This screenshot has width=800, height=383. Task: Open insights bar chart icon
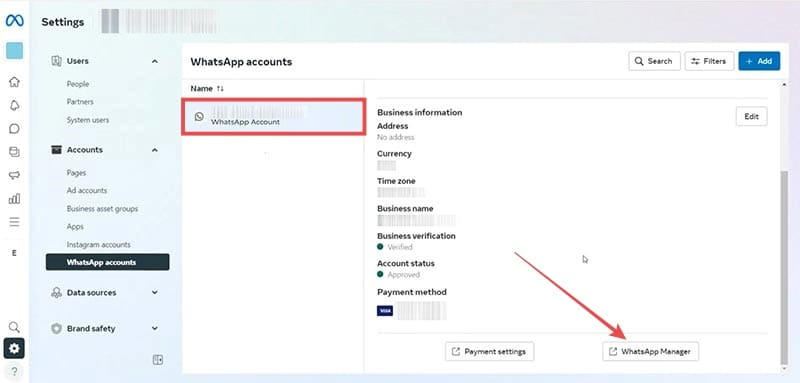(14, 198)
